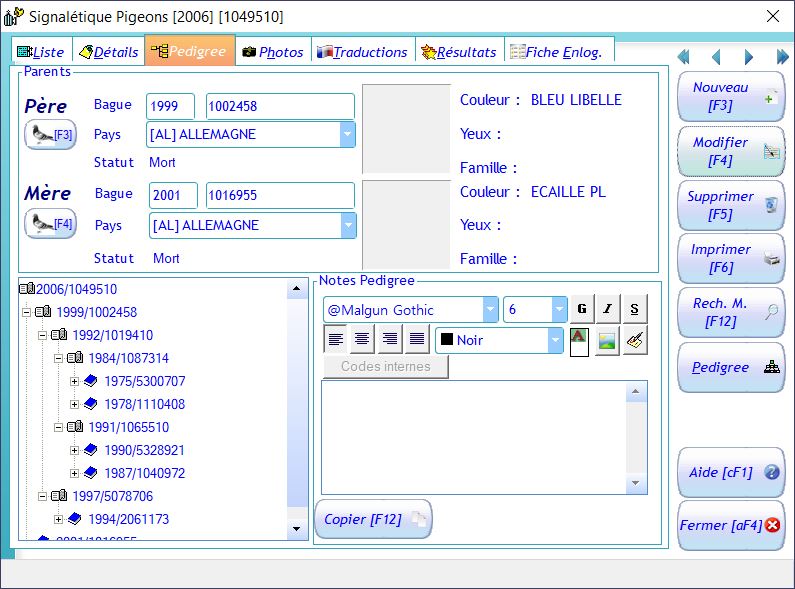The image size is (795, 589).
Task: Click the Père pigeon [F3] button
Action: tap(51, 134)
